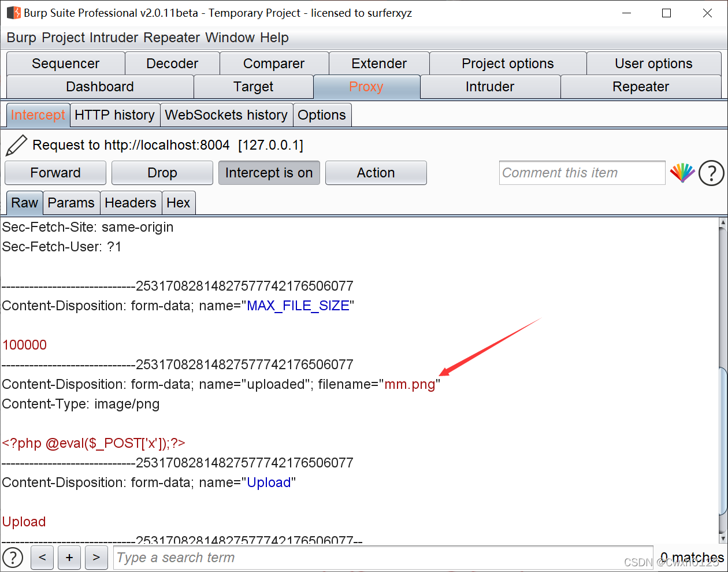The height and width of the screenshot is (572, 728).
Task: Click the plus search options button
Action: 69,558
